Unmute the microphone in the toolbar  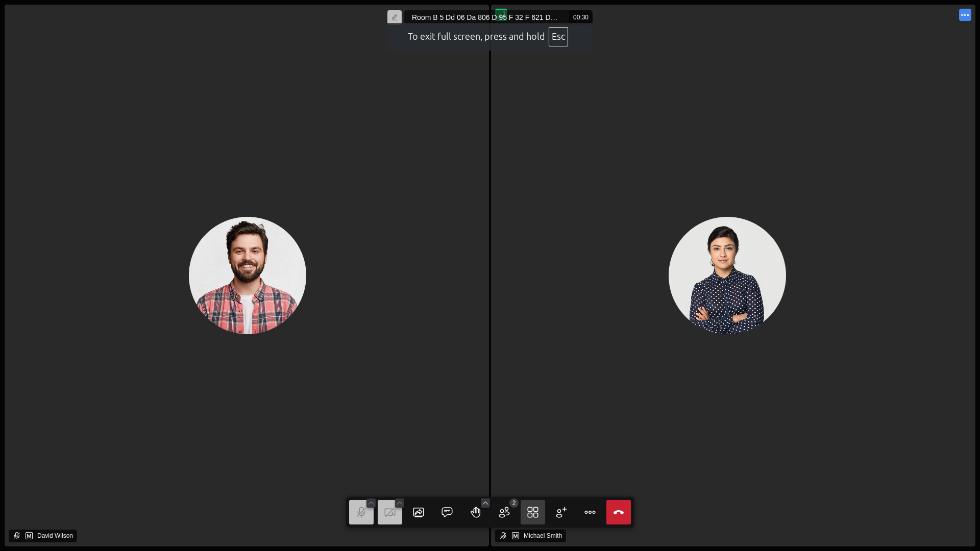pyautogui.click(x=361, y=512)
